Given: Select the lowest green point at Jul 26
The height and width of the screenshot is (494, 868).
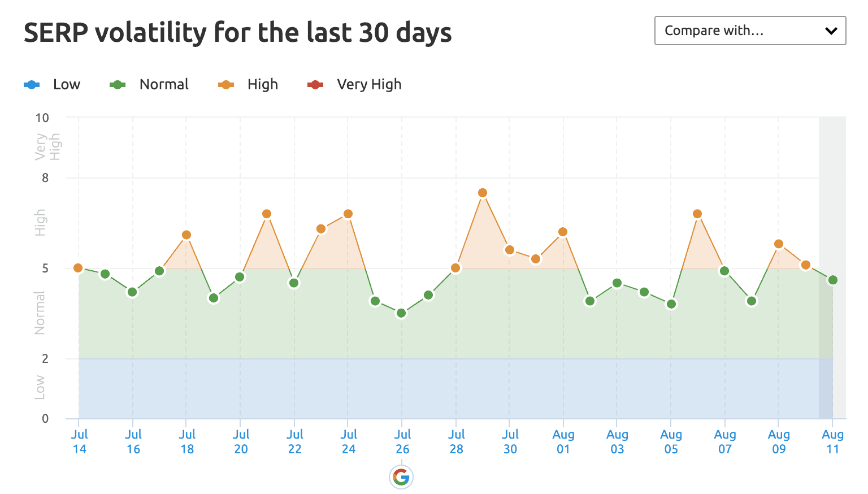Looking at the screenshot, I should click(x=401, y=313).
